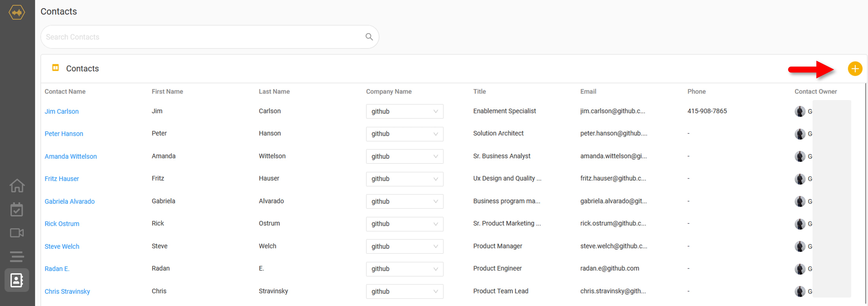Open the list lines sidebar icon
868x306 pixels.
[17, 257]
